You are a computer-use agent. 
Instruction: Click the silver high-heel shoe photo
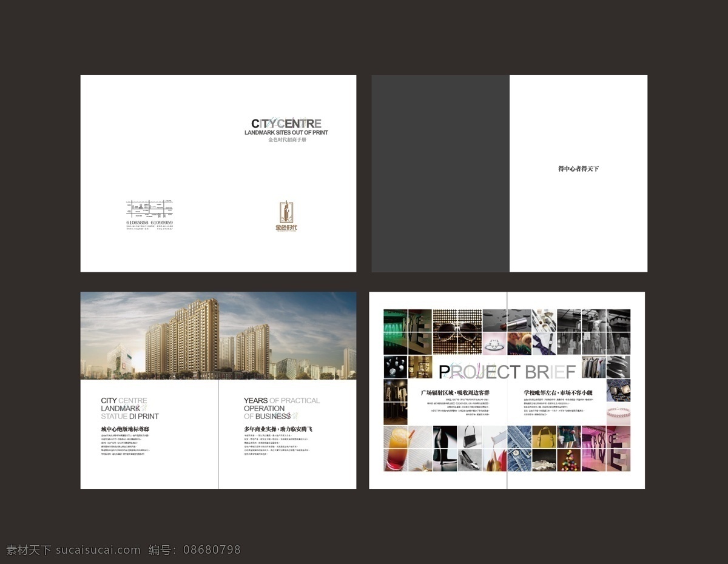(x=470, y=460)
